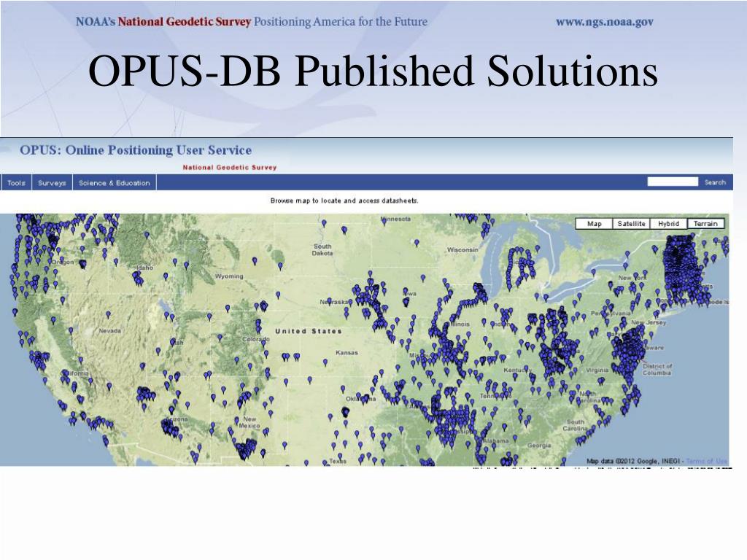Open the Tools menu
The image size is (747, 560).
click(16, 183)
